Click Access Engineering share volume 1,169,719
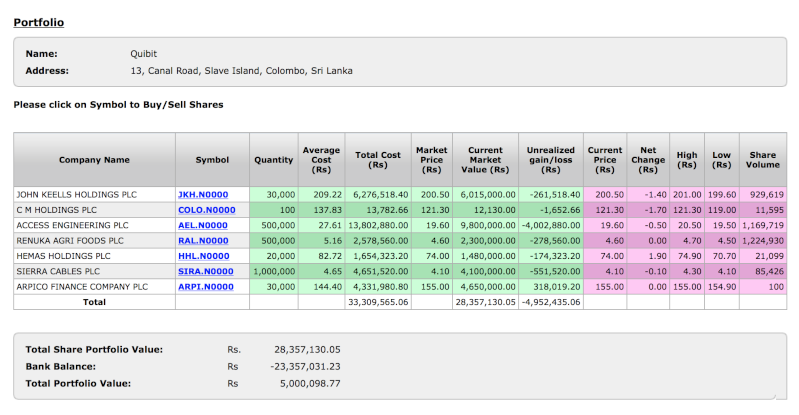Screen dimensions: 799x415 tap(763, 225)
